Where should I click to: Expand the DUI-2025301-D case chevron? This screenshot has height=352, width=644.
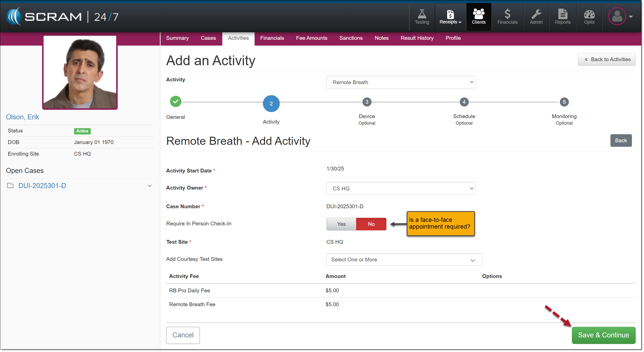(149, 186)
